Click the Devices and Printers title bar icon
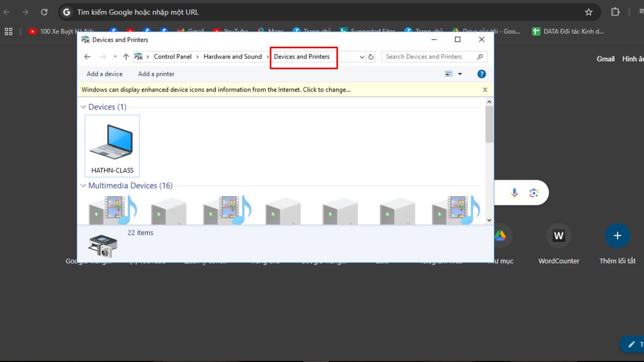 85,40
